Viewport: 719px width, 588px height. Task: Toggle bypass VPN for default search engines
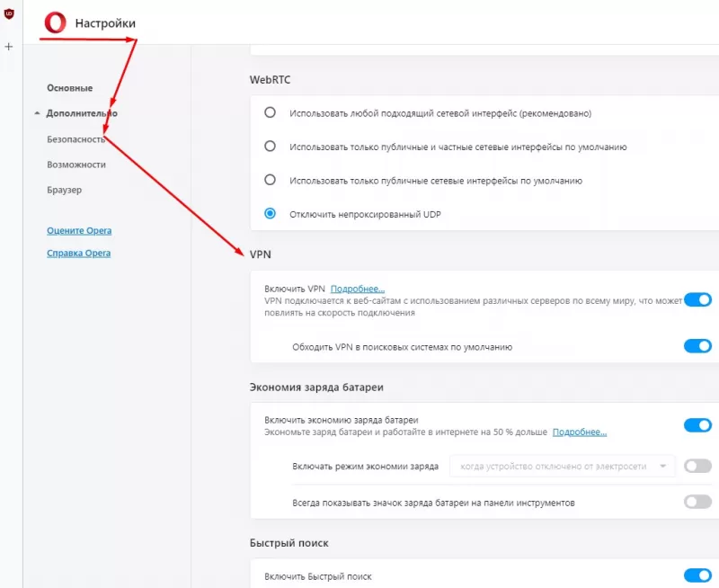pyautogui.click(x=697, y=346)
